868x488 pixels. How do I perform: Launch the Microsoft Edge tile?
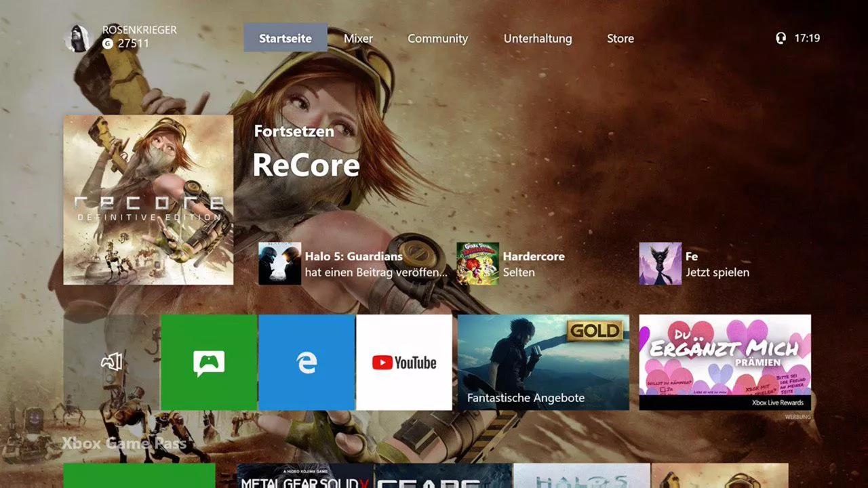pyautogui.click(x=307, y=362)
